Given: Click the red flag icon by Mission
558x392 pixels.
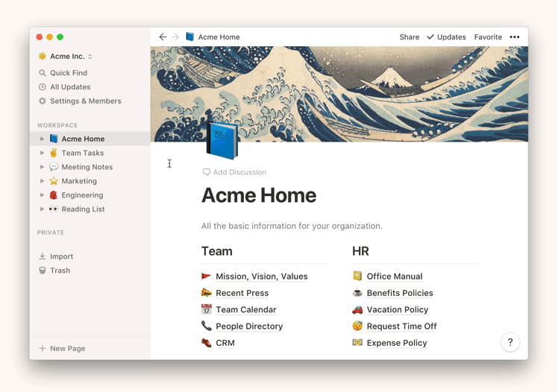Looking at the screenshot, I should [x=206, y=276].
